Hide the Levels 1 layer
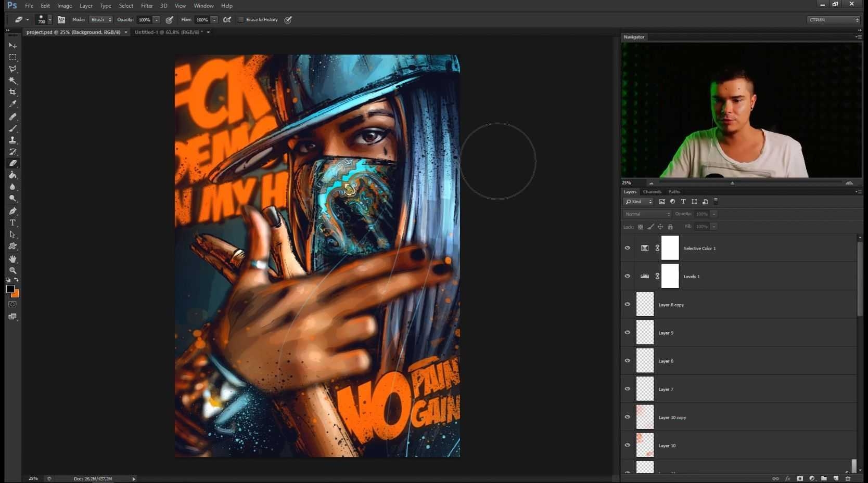This screenshot has width=868, height=483. tap(628, 276)
